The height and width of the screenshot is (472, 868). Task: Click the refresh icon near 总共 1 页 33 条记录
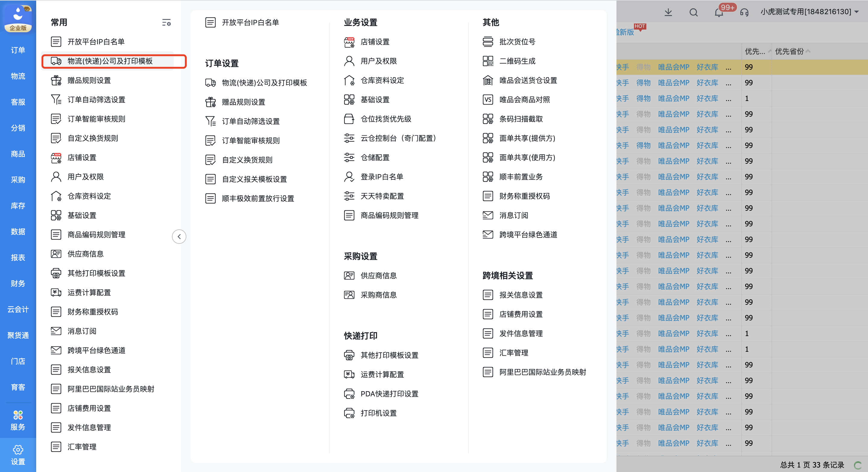pyautogui.click(x=857, y=465)
